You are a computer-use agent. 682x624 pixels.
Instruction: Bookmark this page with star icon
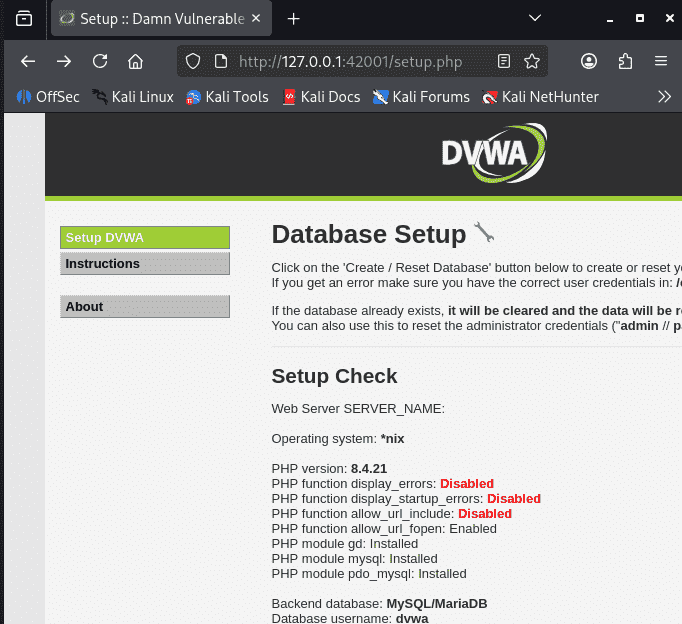[x=532, y=61]
